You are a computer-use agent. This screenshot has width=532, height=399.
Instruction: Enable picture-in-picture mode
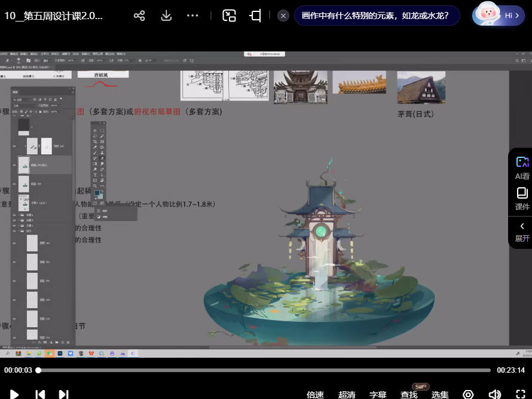(x=229, y=16)
